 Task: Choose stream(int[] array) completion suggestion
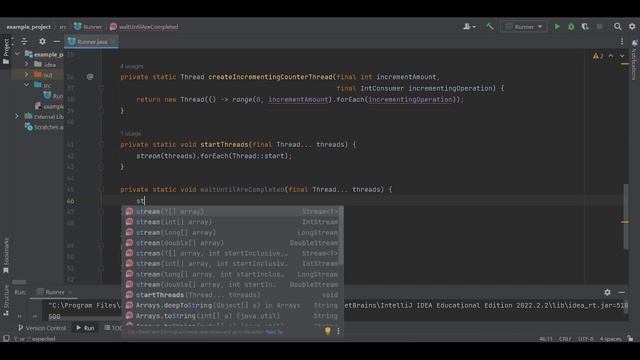click(x=231, y=222)
